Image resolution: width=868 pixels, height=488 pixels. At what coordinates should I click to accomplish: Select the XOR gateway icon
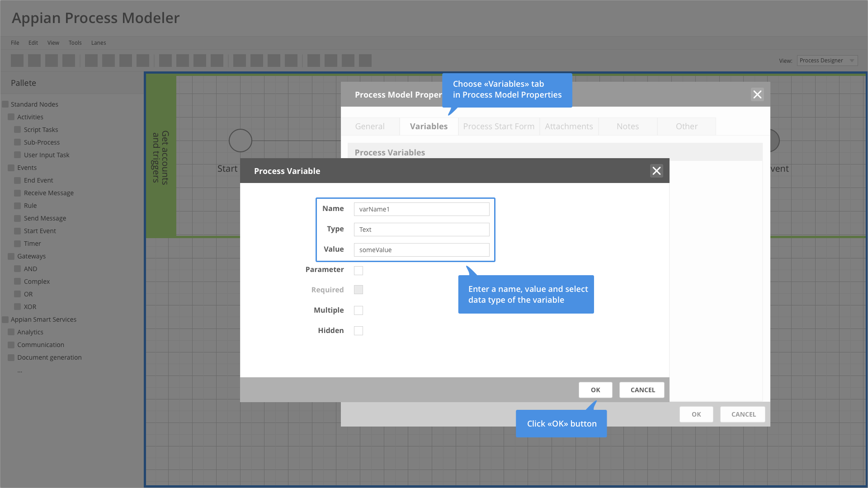[x=17, y=307]
